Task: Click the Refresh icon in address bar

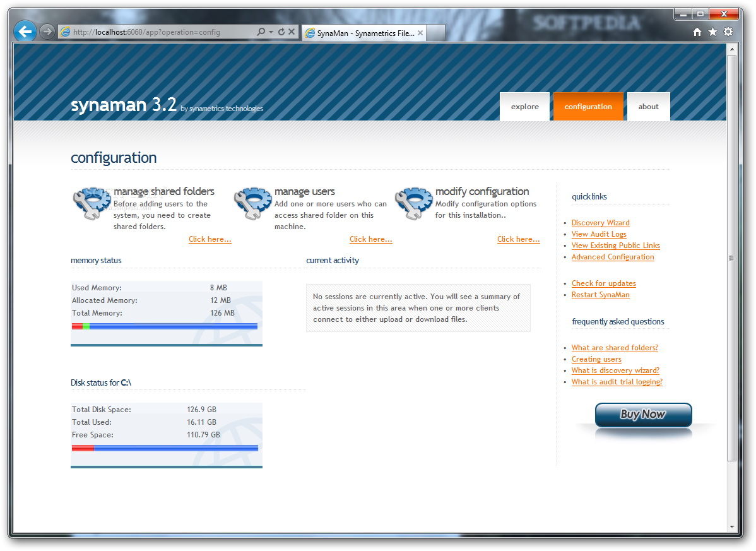Action: [281, 32]
